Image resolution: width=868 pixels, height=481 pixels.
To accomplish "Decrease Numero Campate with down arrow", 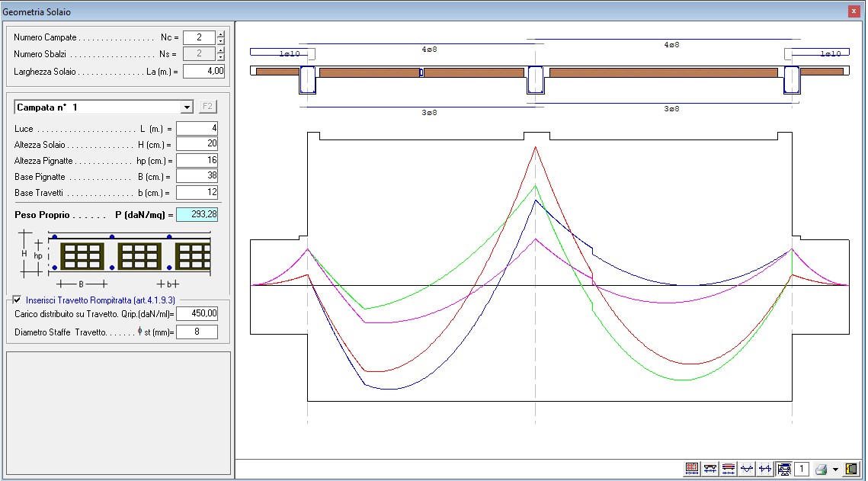I will point(221,41).
